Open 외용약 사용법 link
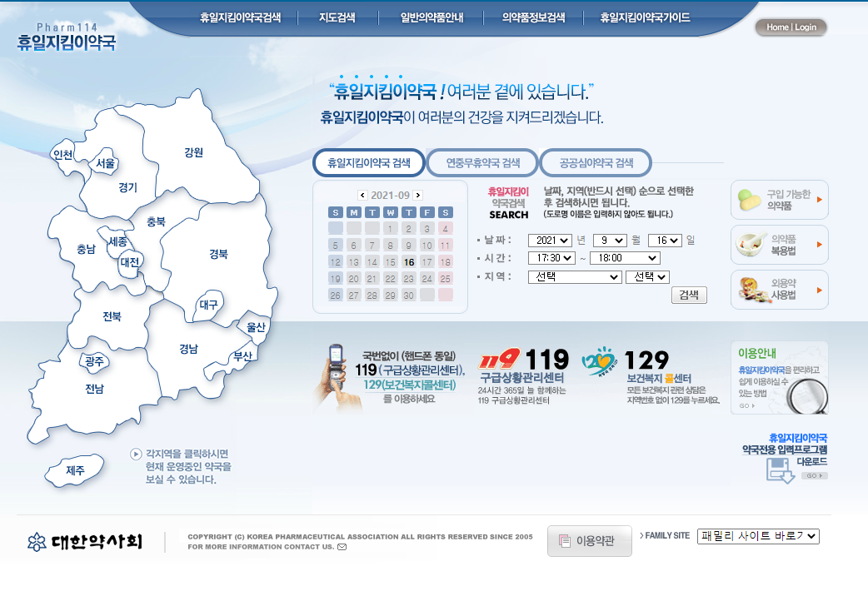The image size is (868, 591). 780,290
